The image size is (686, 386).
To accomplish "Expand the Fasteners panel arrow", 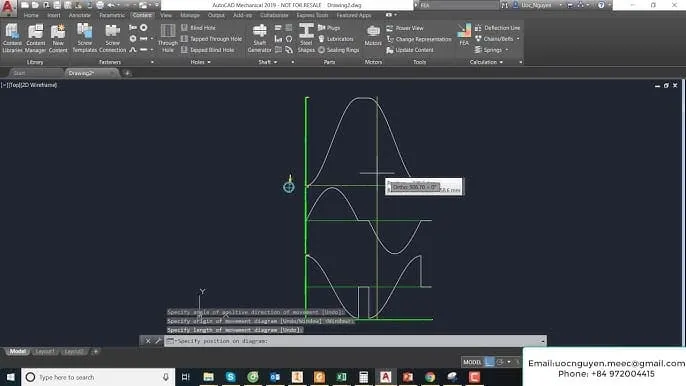I will pos(152,62).
